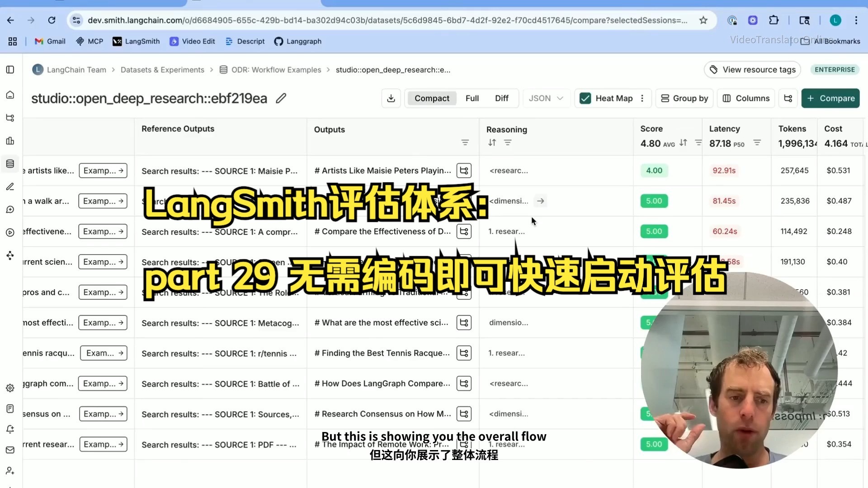Download the experiment results
868x488 pixels.
(x=391, y=98)
